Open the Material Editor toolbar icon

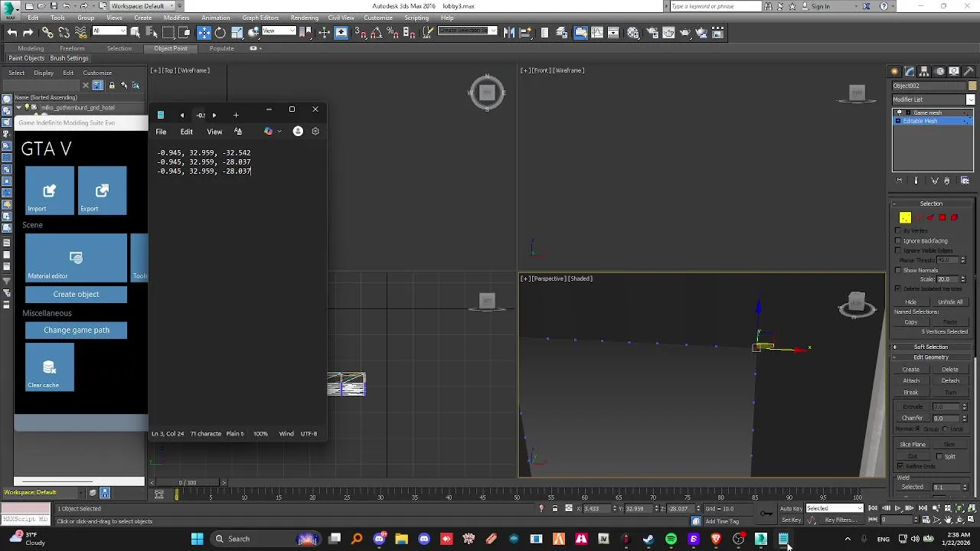[633, 32]
